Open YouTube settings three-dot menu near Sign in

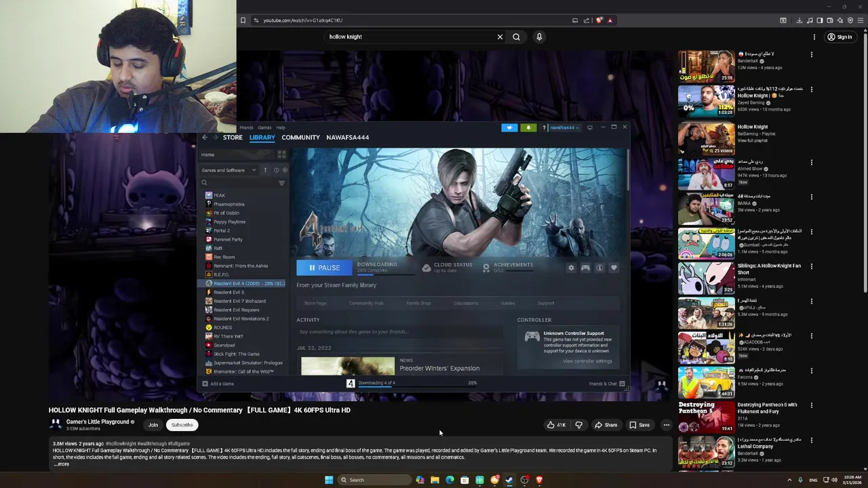[x=814, y=37]
